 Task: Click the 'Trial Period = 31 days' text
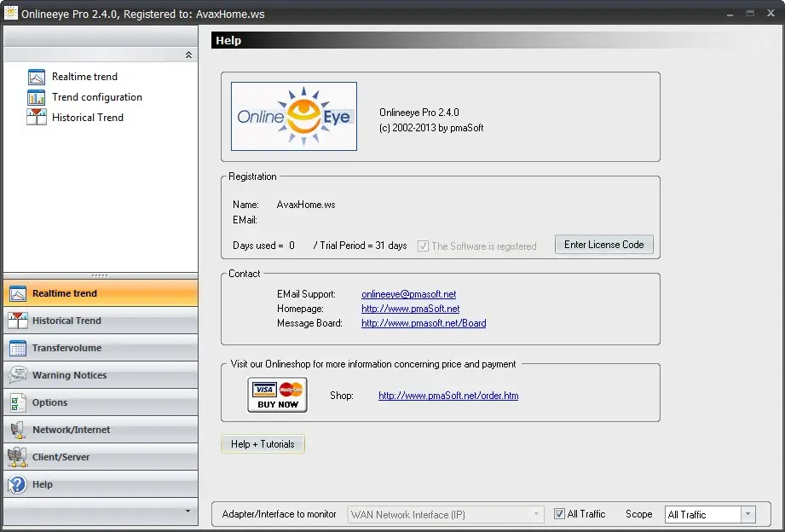point(363,246)
